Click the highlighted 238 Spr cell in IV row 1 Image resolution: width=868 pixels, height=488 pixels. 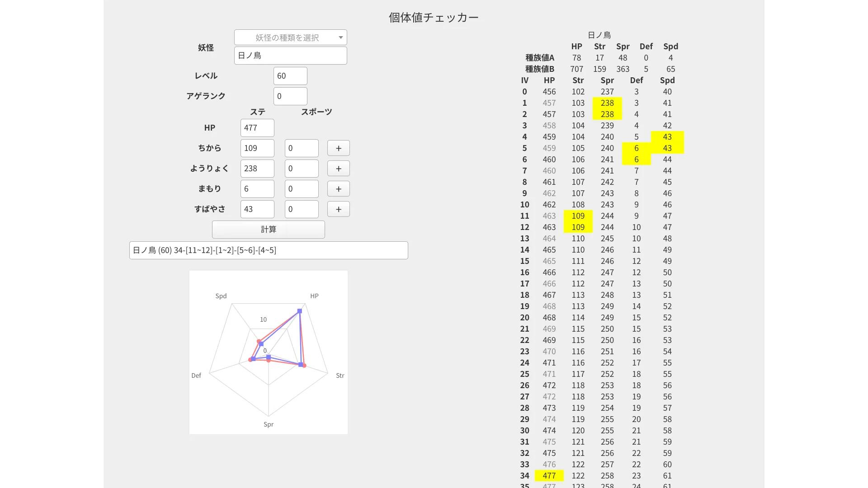pos(607,103)
